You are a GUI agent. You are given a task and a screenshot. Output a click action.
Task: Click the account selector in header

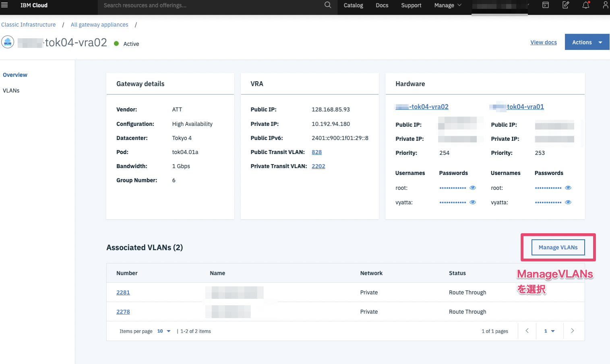[499, 6]
